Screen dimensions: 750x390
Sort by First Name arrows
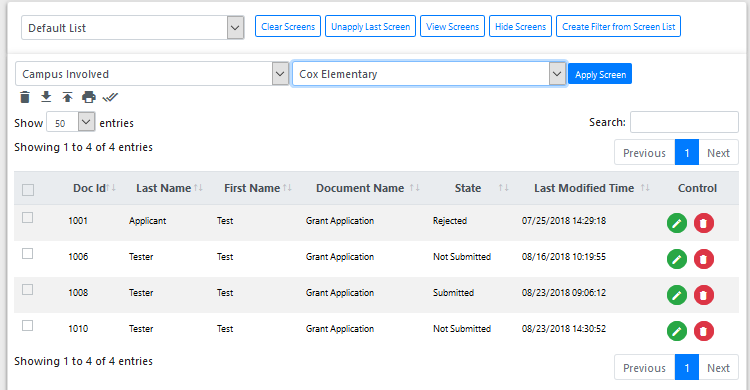click(x=287, y=188)
